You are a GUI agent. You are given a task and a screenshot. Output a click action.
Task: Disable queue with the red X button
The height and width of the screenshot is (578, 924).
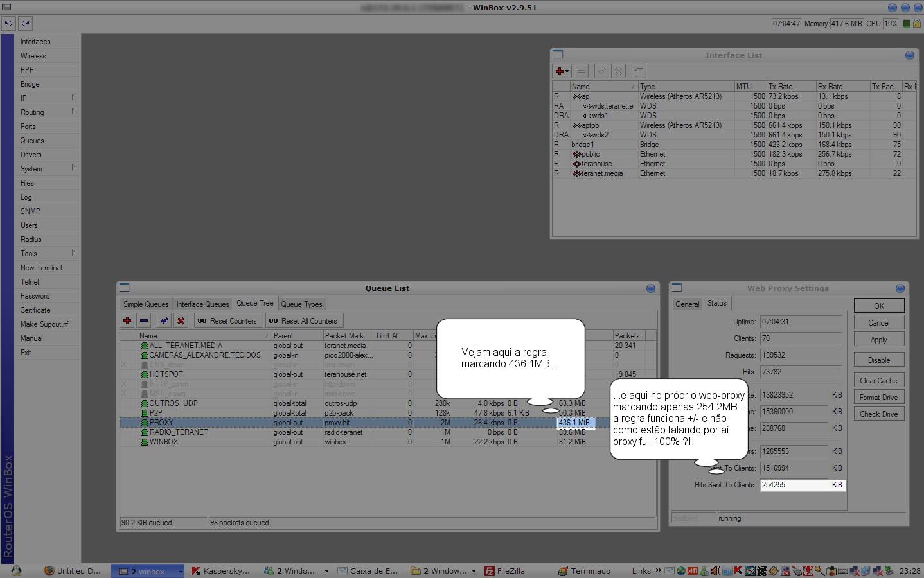coord(181,320)
